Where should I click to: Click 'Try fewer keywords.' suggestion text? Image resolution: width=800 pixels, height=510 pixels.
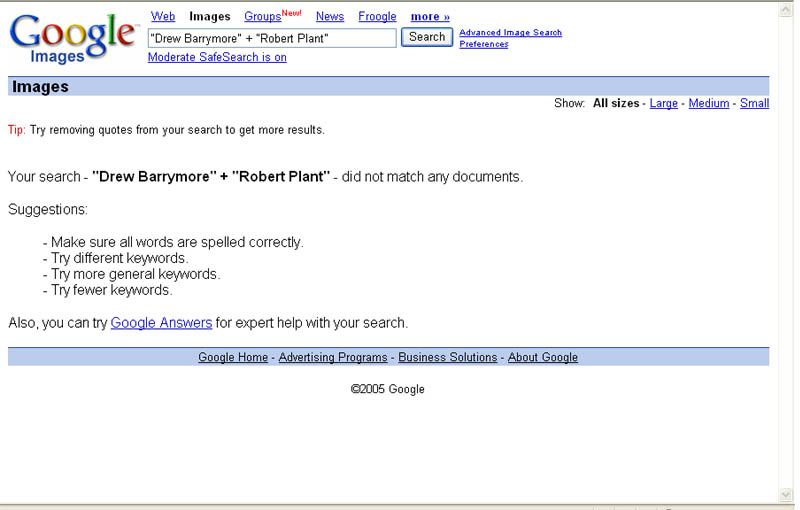(111, 290)
